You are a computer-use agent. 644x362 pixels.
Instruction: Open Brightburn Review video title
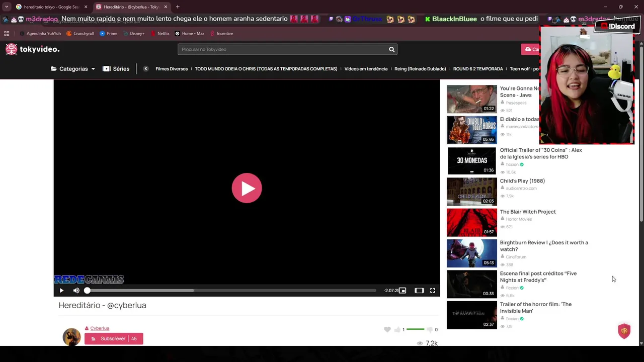[x=544, y=246]
